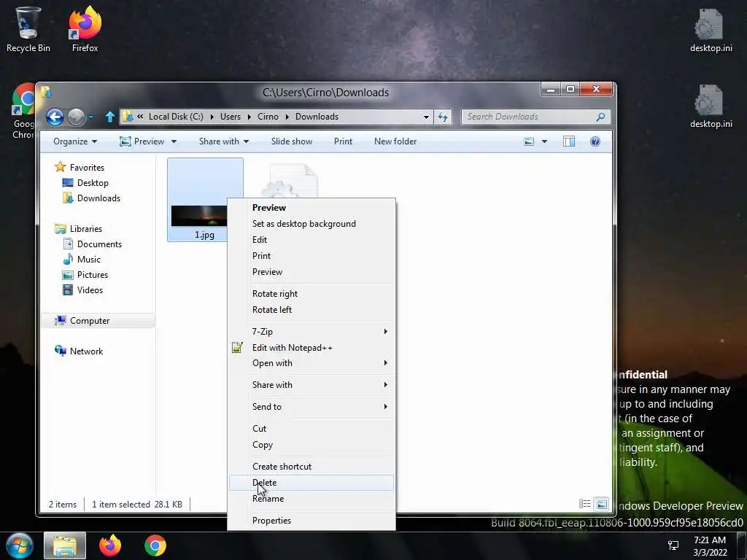The height and width of the screenshot is (560, 747).
Task: Open the Google Chrome desktop shortcut
Action: (x=23, y=111)
